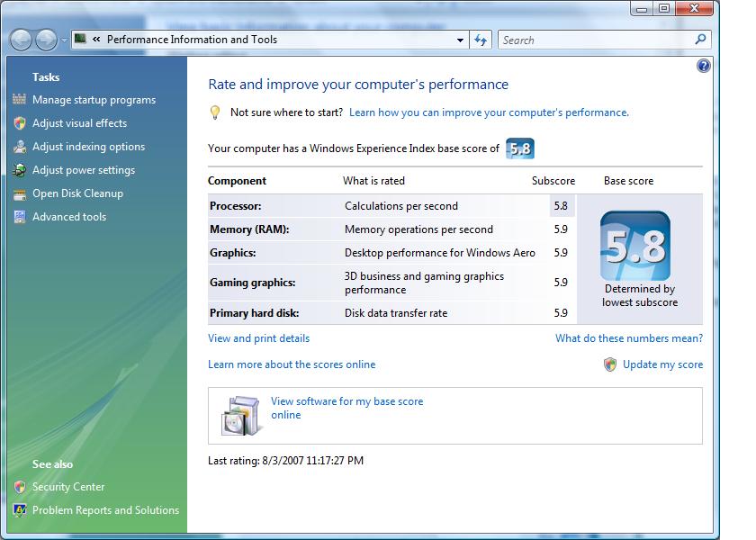Open Learn more about the scores online
Image resolution: width=756 pixels, height=540 pixels.
pos(292,364)
